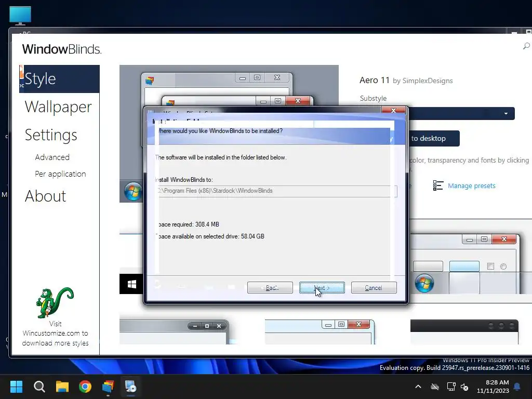Switch to WindowBlinds app in taskbar
The height and width of the screenshot is (399, 532).
pos(108,387)
